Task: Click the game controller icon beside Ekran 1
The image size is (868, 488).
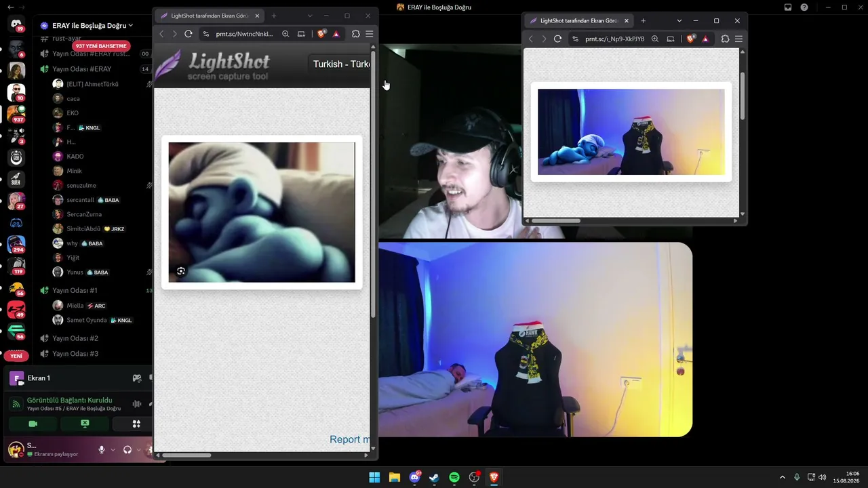Action: point(137,378)
